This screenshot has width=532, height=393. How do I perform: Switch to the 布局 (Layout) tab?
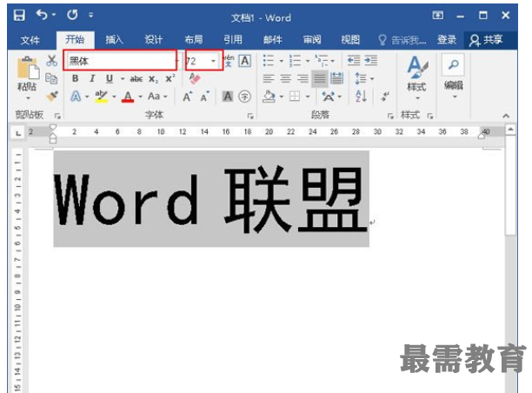pos(193,40)
